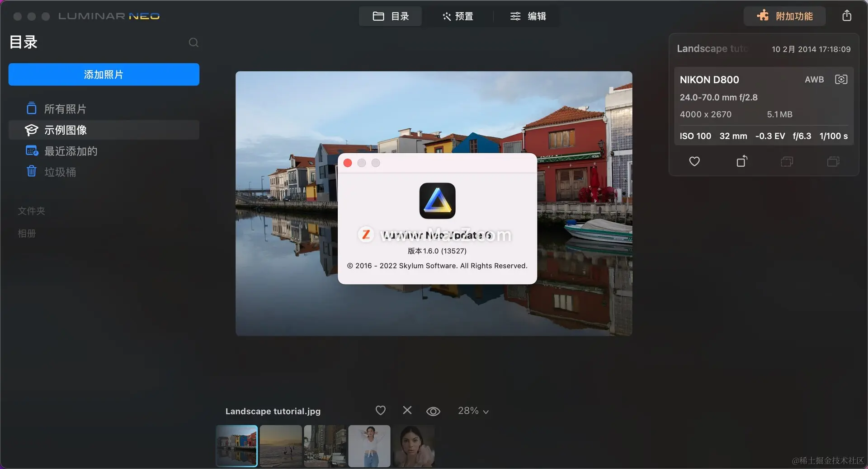The width and height of the screenshot is (868, 469).
Task: Open the 预置 presets tab
Action: tap(458, 16)
